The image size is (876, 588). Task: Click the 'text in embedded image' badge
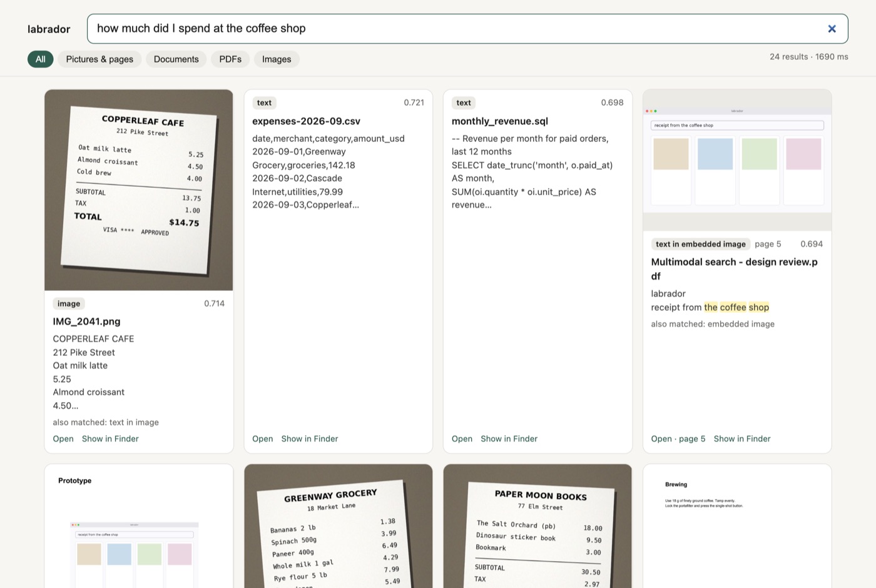coord(701,244)
